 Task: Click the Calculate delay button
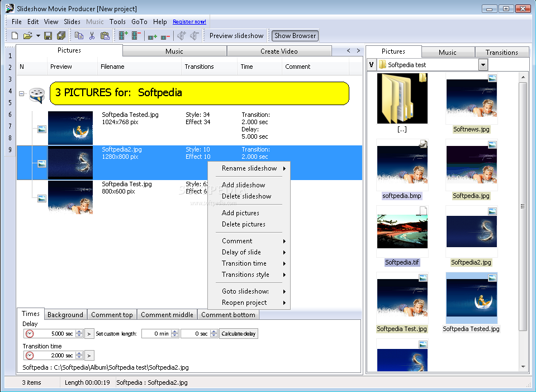click(x=238, y=333)
